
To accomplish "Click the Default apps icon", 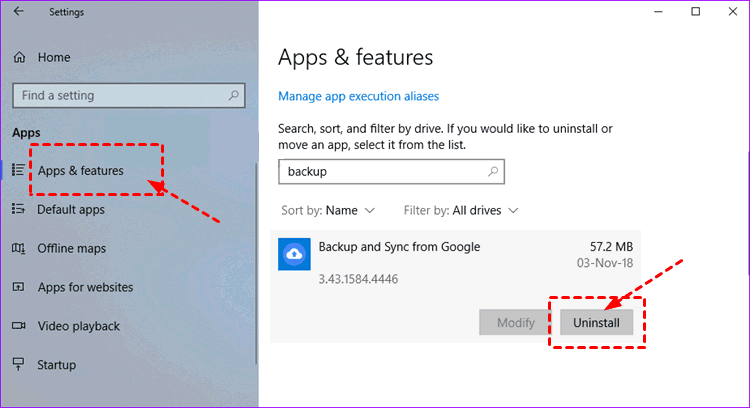I will point(18,209).
